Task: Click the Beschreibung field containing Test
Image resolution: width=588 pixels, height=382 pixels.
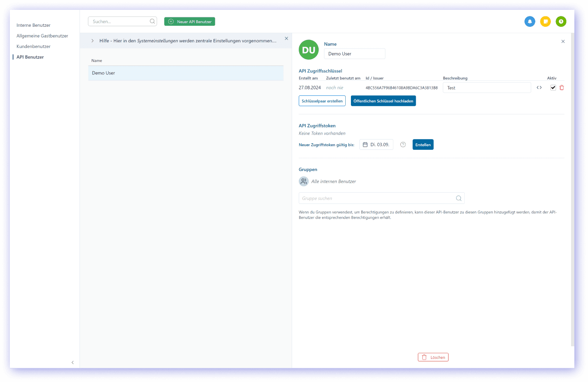Action: [x=486, y=88]
